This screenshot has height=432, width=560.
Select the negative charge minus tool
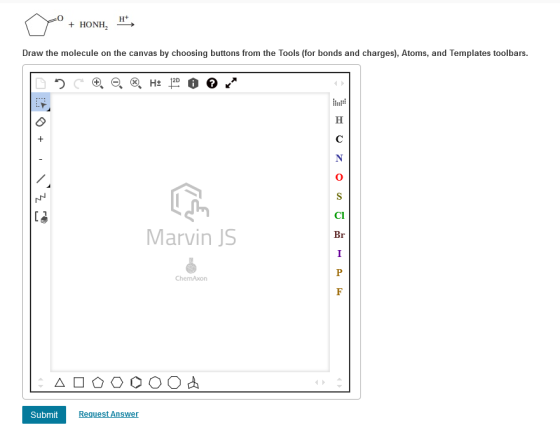point(41,159)
